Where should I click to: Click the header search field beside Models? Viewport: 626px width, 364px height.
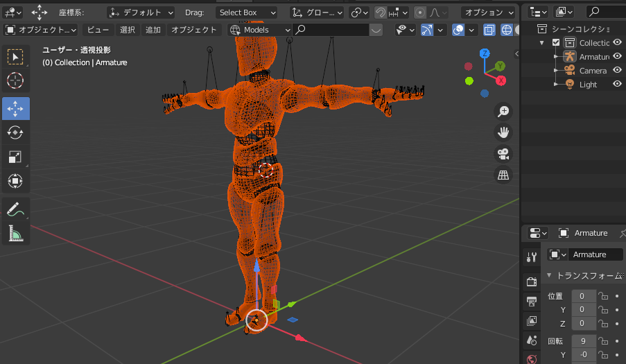331,30
